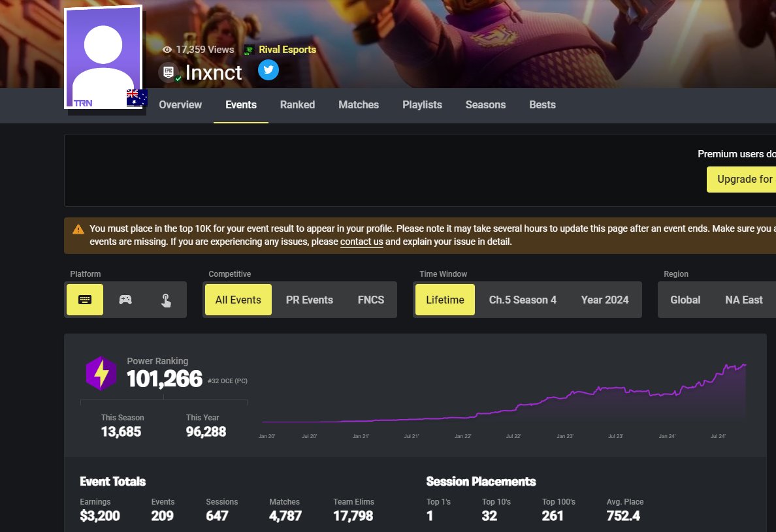Click the Australian flag badge
Image resolution: width=776 pixels, height=532 pixels.
click(x=137, y=98)
